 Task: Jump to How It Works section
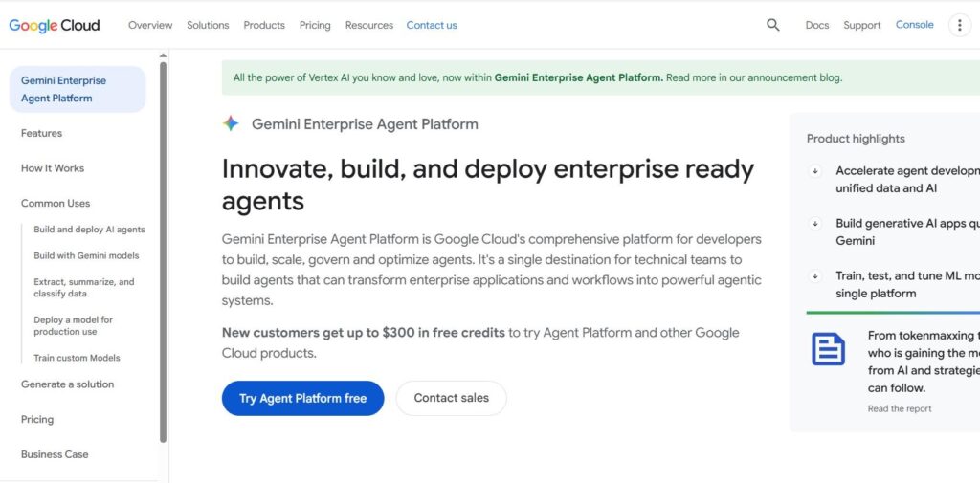53,168
